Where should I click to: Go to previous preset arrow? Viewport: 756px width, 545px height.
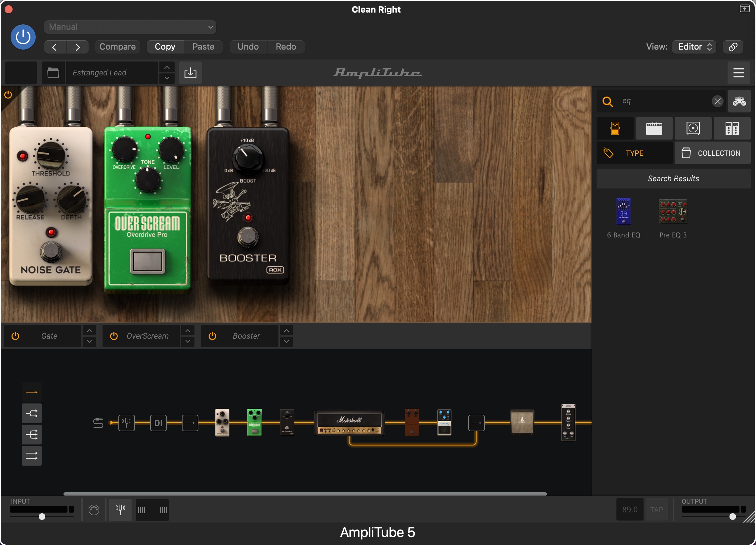tap(55, 47)
